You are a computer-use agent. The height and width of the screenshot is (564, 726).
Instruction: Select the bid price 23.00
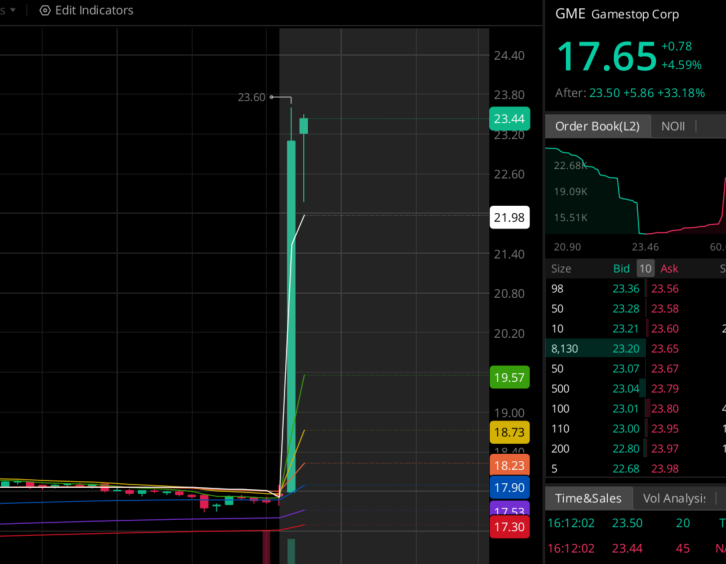(x=626, y=429)
